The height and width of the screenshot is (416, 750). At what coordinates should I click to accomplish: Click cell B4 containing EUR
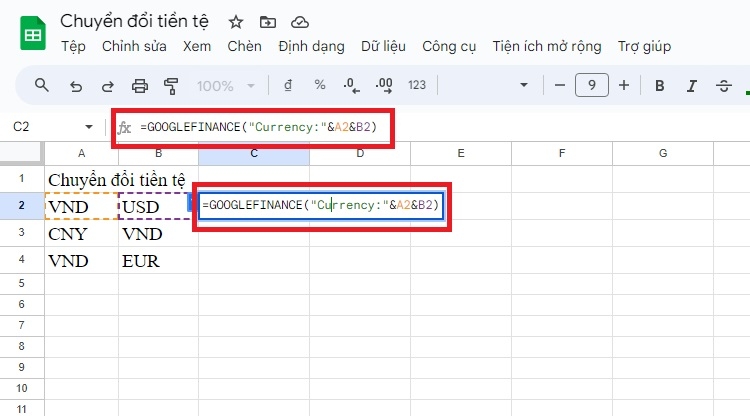[x=158, y=260]
